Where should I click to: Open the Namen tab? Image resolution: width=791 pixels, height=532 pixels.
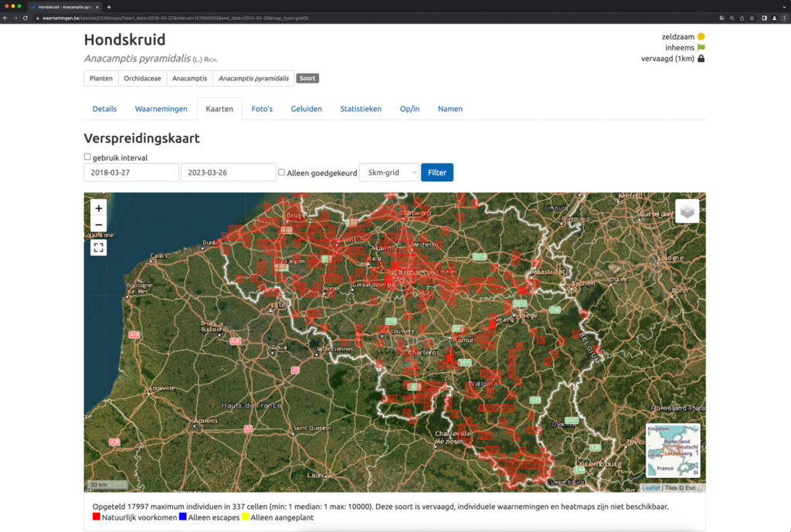(x=450, y=109)
